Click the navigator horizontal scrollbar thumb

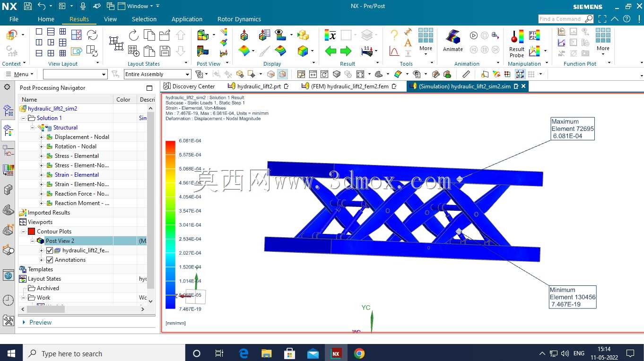(x=45, y=309)
